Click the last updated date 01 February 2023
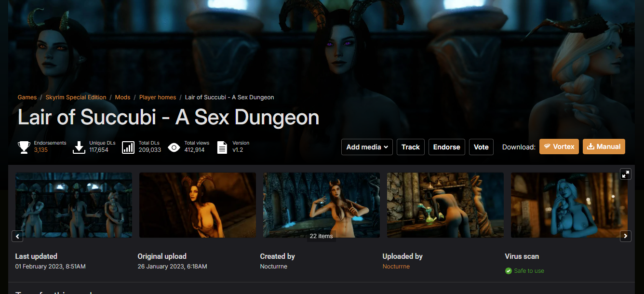Image resolution: width=644 pixels, height=294 pixels. point(50,267)
